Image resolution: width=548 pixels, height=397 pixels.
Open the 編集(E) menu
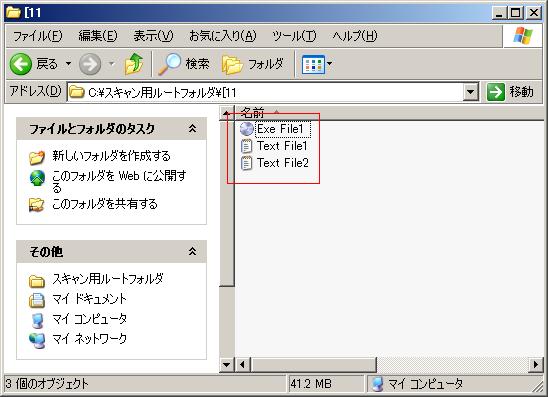click(x=98, y=36)
